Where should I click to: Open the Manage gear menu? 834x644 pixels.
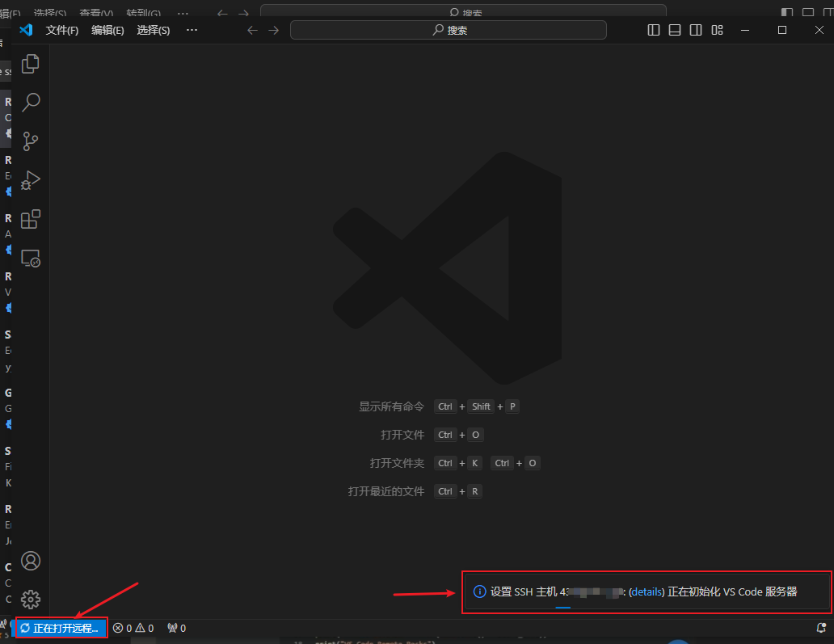tap(31, 600)
